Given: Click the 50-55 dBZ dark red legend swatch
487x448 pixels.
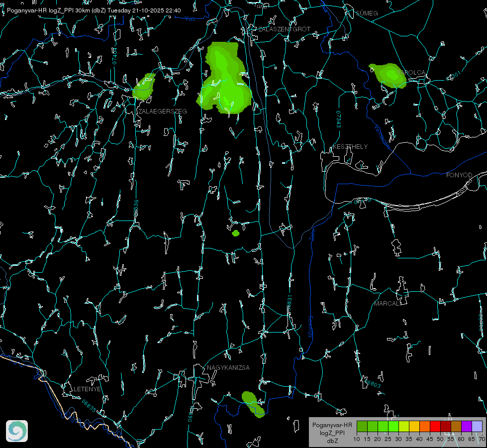Looking at the screenshot, I should click(x=446, y=427).
